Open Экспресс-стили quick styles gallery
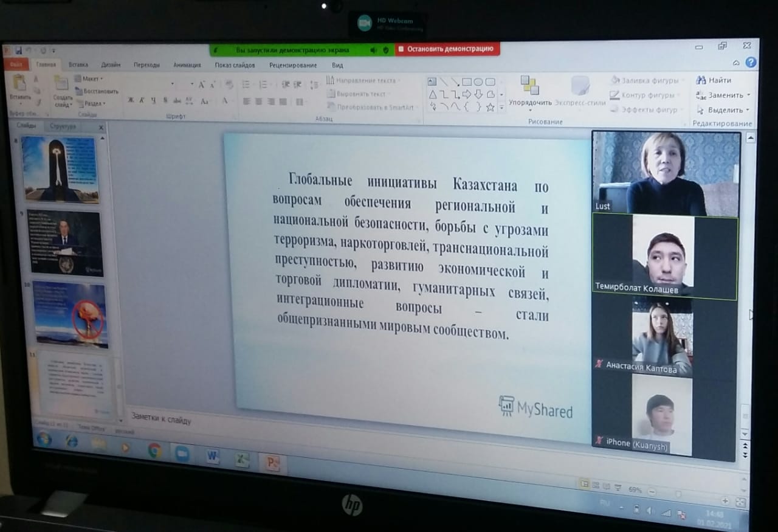778x532 pixels. (x=580, y=91)
